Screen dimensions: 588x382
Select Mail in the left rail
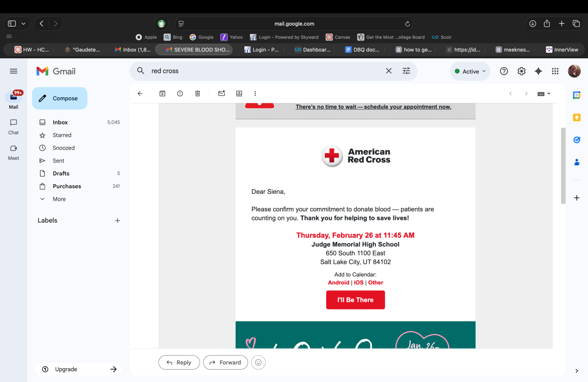pyautogui.click(x=13, y=100)
